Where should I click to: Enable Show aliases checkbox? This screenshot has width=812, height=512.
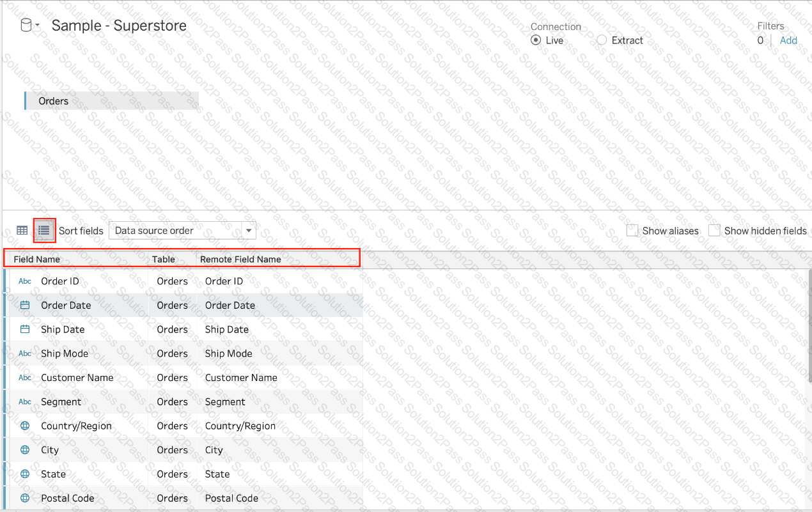coord(632,231)
